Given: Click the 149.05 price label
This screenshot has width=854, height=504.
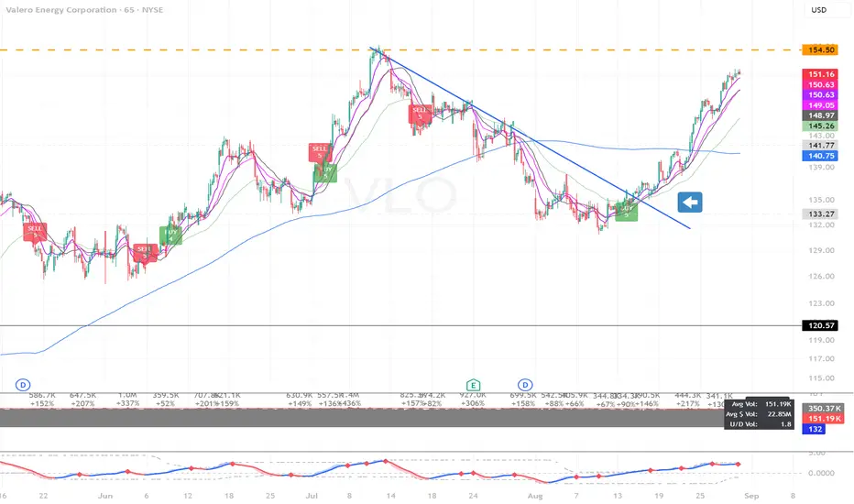Looking at the screenshot, I should tap(821, 105).
